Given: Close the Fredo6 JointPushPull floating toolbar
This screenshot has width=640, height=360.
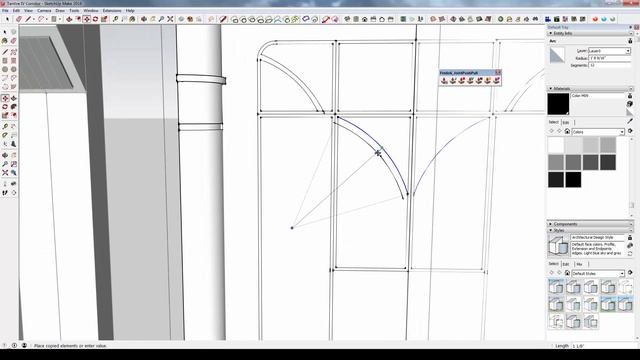Looking at the screenshot, I should pos(498,73).
